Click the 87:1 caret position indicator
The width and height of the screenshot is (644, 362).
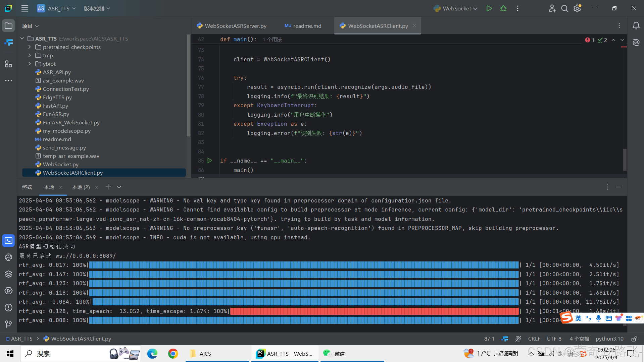[x=489, y=339]
